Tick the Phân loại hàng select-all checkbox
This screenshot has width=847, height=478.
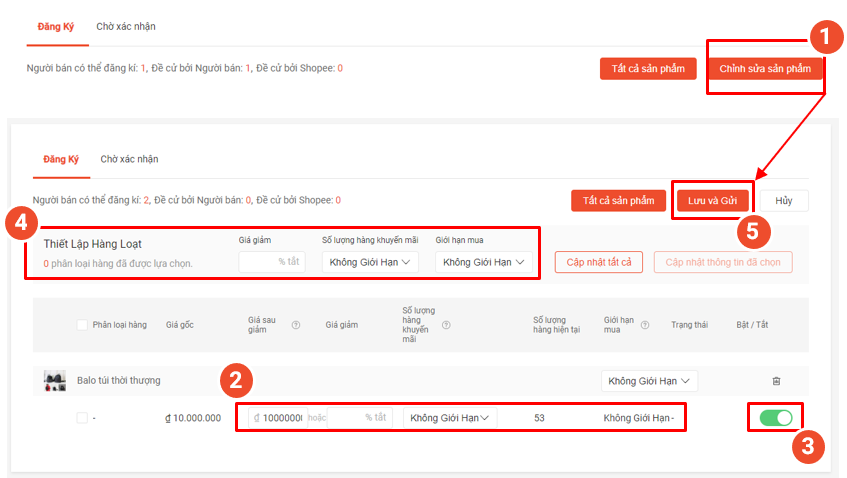pos(82,325)
